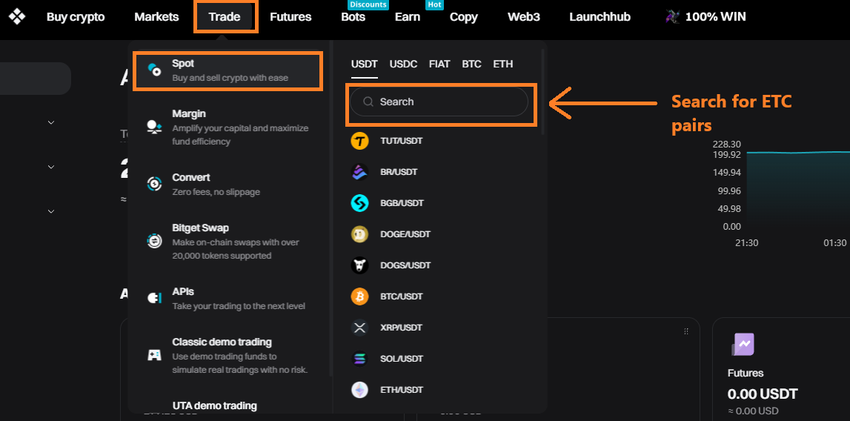This screenshot has height=421, width=850.
Task: Click the APIs plug icon
Action: (x=154, y=298)
